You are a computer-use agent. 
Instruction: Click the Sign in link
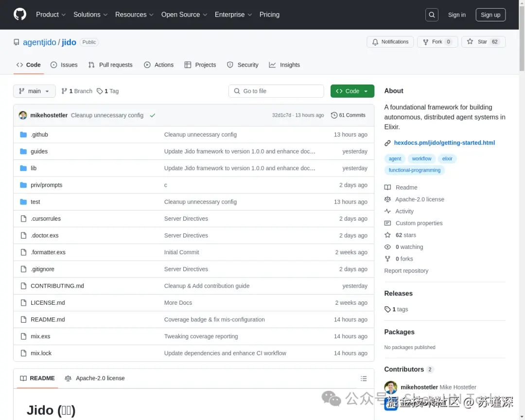[456, 15]
